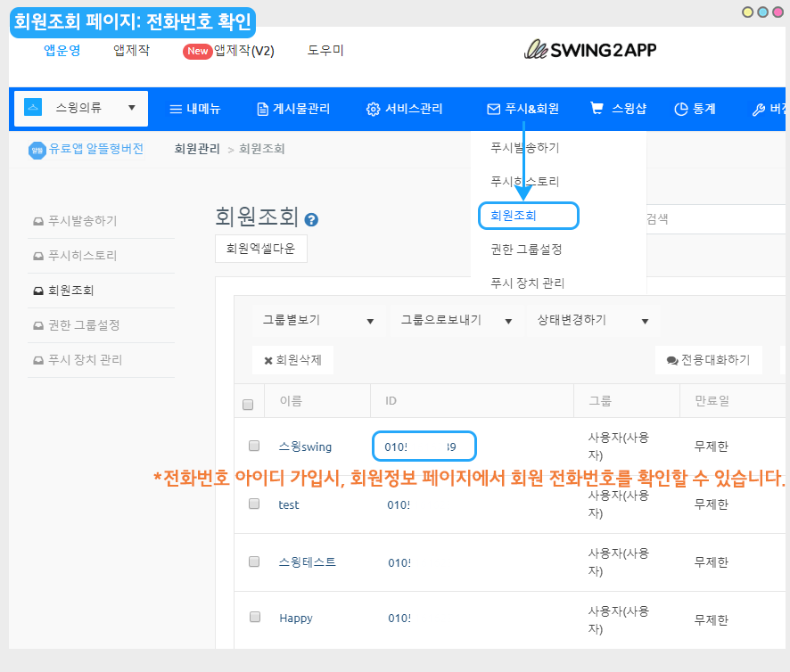
Task: Check the 스윙swing member checkbox
Action: 254,446
